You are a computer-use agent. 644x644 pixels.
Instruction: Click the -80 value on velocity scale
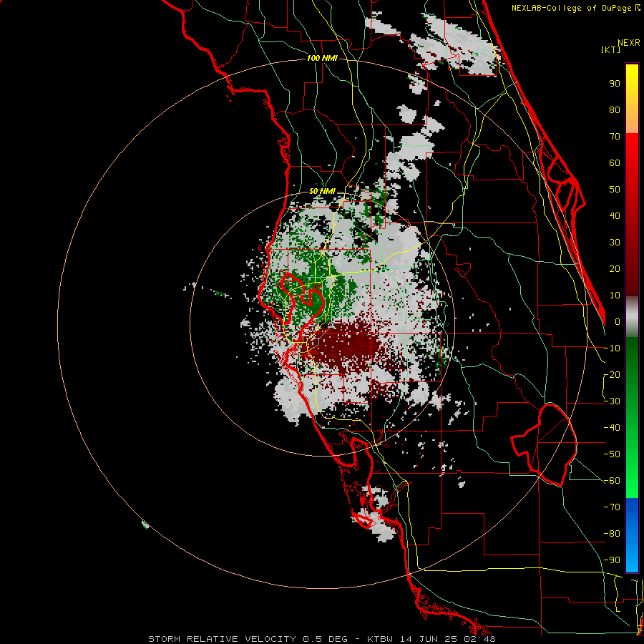point(613,534)
